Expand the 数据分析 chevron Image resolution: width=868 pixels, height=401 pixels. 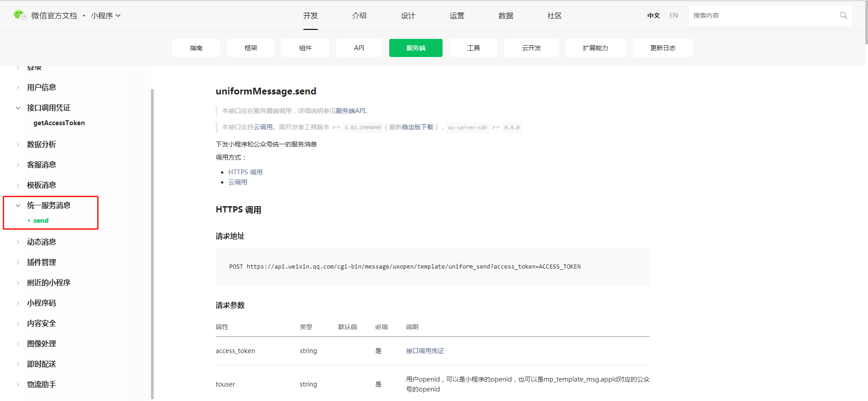pos(18,145)
